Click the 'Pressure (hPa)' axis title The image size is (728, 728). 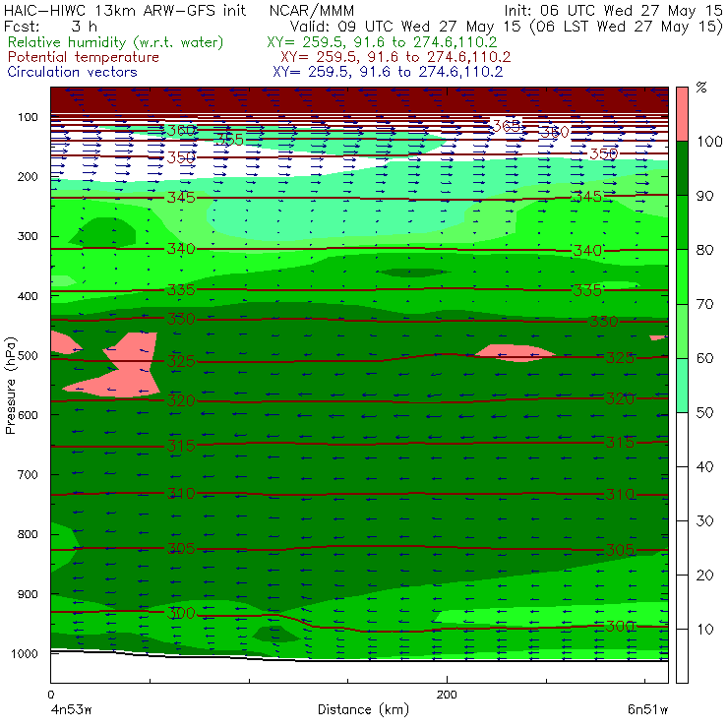(10, 386)
